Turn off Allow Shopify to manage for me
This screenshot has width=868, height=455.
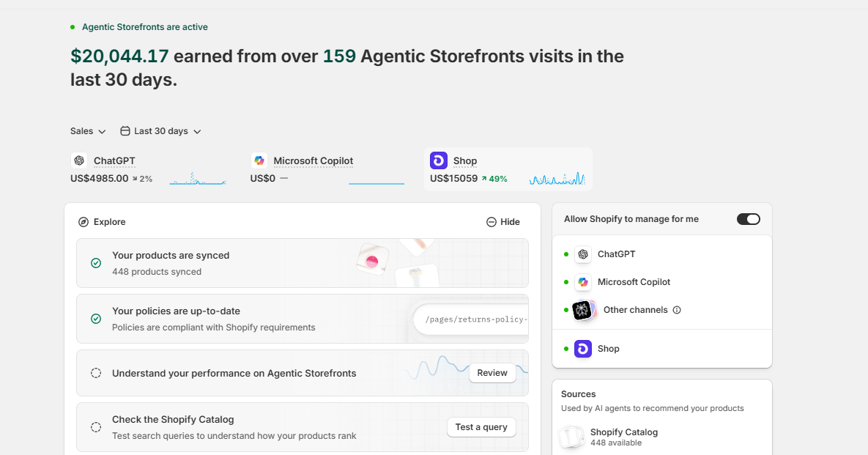click(749, 219)
